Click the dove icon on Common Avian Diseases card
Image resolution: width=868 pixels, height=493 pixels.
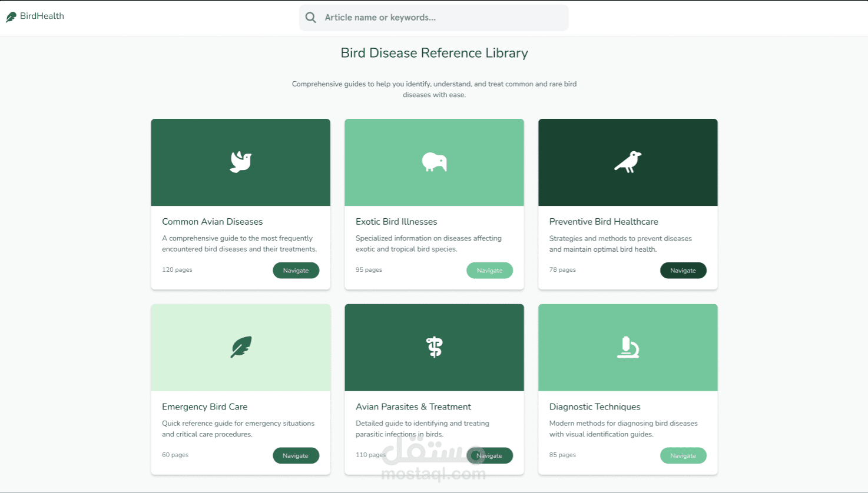point(240,162)
